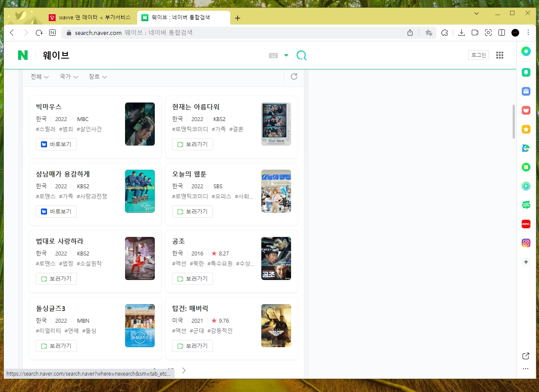Click 보러가기 for 탑건: 매버릭
Viewport: 539px width, 392px height.
pyautogui.click(x=192, y=346)
